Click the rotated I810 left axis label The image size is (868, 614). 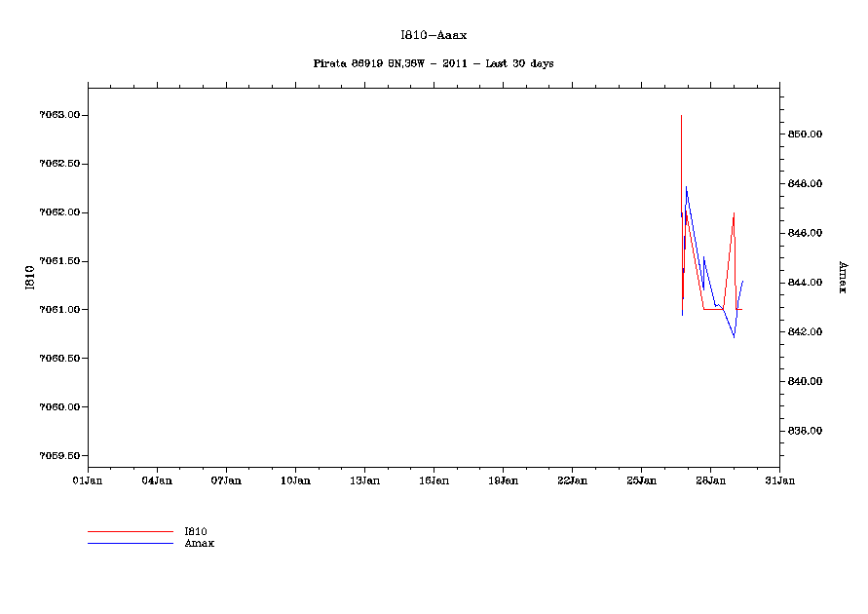coord(30,277)
